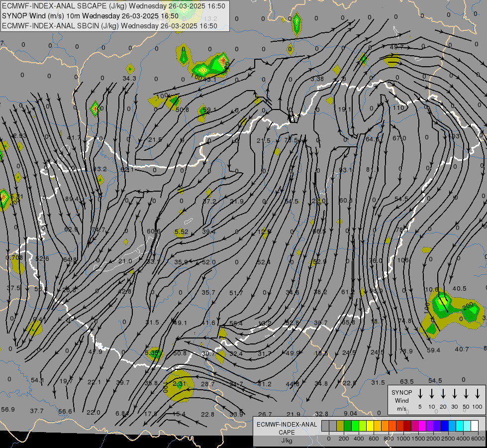Image resolution: width=487 pixels, height=448 pixels.
Task: Click the 1000 tick label on CAPE scale
Action: click(403, 439)
